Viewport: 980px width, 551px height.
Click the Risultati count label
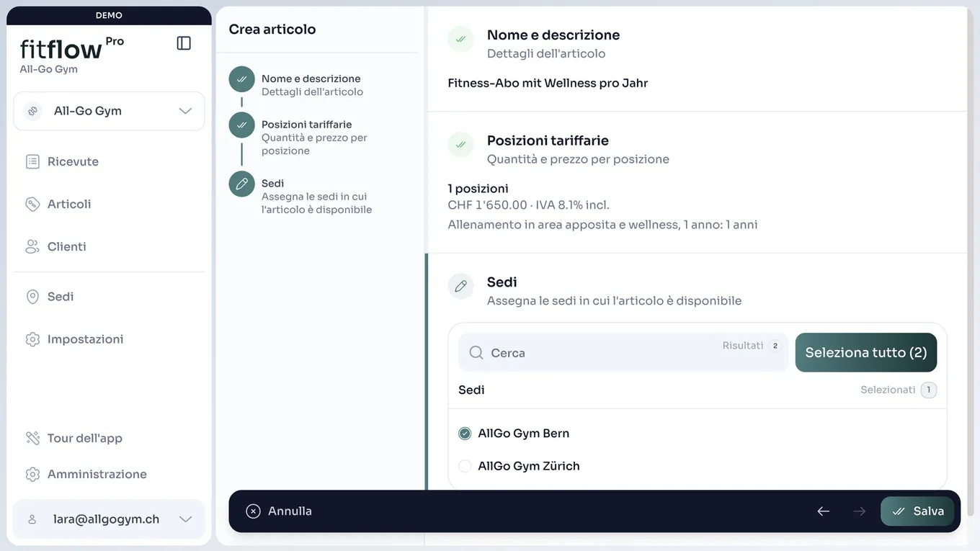(743, 346)
